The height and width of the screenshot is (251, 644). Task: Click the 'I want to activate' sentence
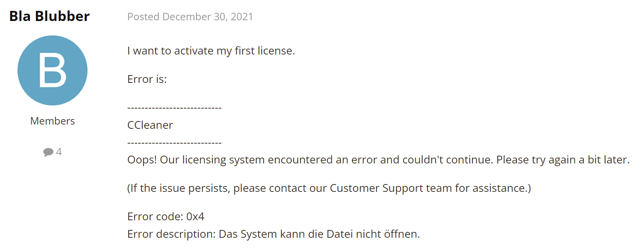coord(211,51)
